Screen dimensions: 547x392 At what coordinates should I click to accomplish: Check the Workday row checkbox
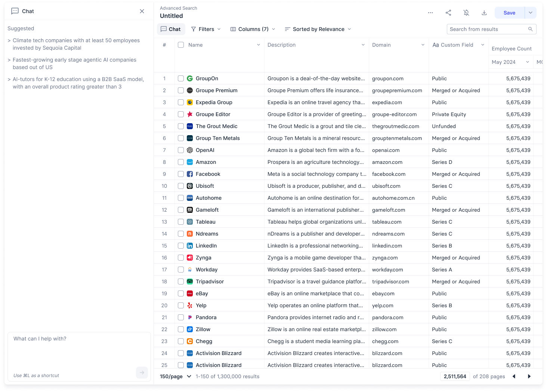[x=181, y=270]
